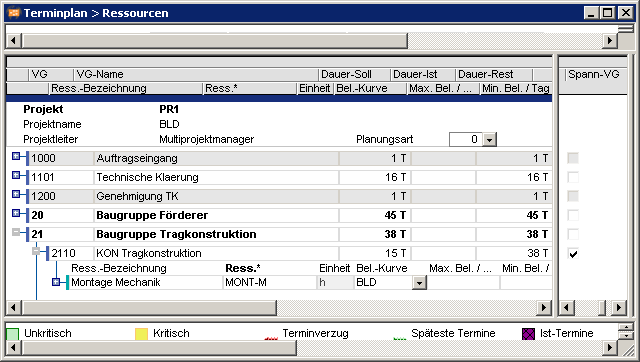Click the Einheit header in second header row
This screenshot has width=640, height=362.
(x=315, y=88)
